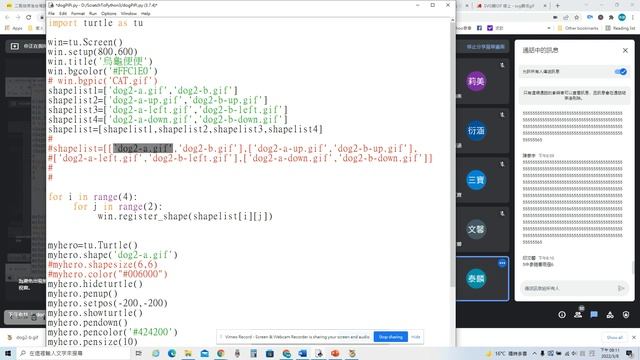Click highlighted text 'dog2-a.gif' in the code
Viewport: 640px width, 360px height.
click(x=143, y=148)
